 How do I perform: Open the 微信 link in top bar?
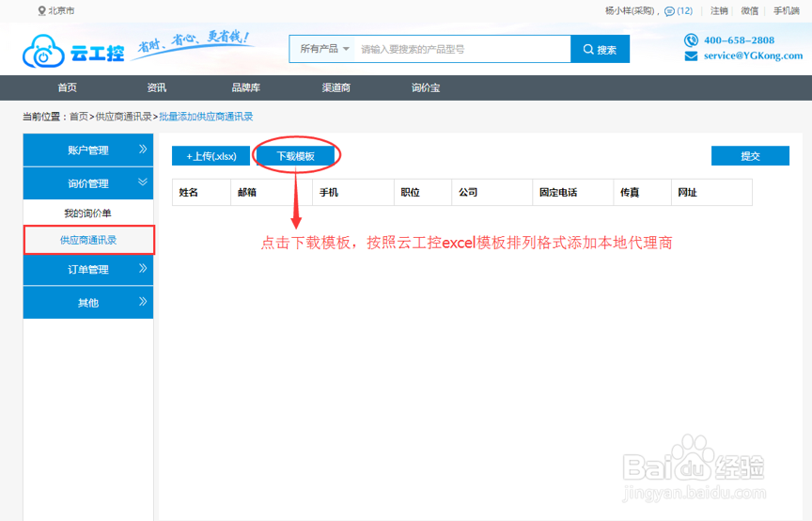749,11
